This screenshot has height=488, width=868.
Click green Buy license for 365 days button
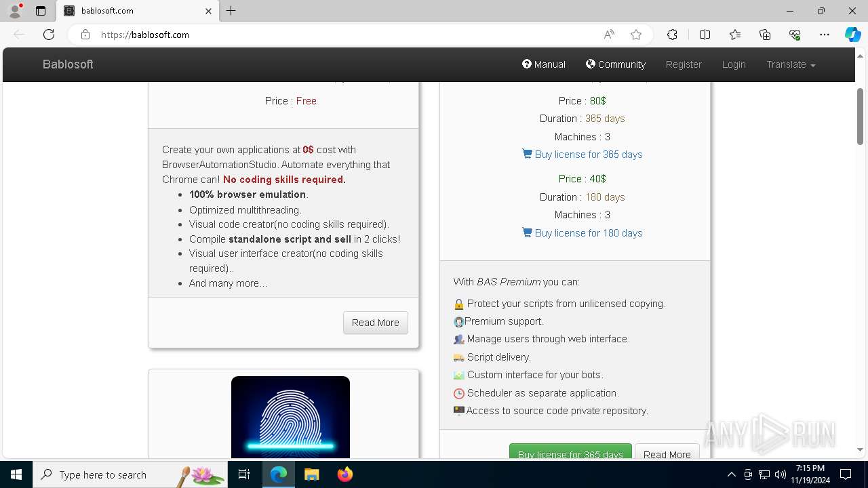click(570, 451)
